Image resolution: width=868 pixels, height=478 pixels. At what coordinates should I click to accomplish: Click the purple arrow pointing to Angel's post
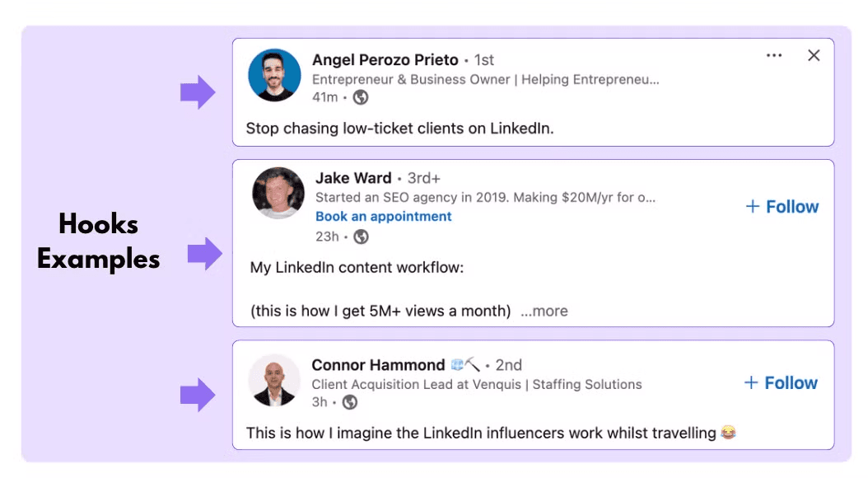[x=198, y=92]
